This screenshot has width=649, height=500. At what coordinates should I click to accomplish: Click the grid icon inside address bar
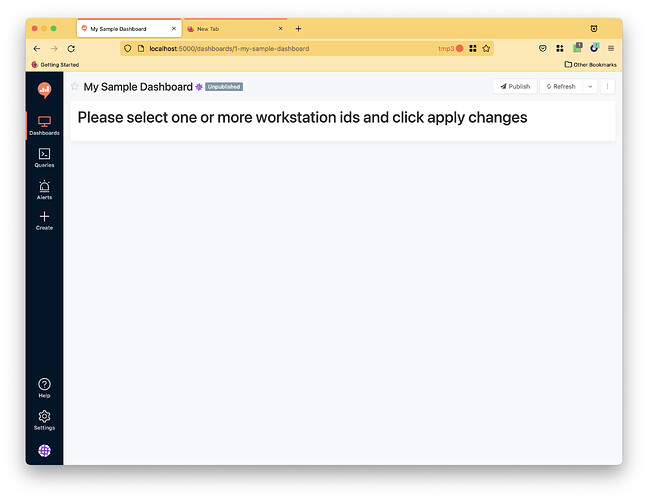click(473, 48)
